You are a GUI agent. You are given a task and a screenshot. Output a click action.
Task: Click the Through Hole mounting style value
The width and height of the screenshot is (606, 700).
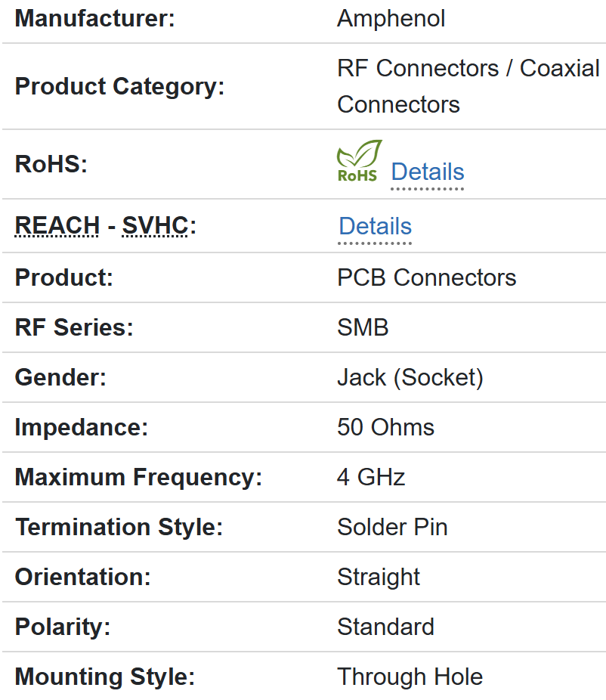tap(410, 677)
